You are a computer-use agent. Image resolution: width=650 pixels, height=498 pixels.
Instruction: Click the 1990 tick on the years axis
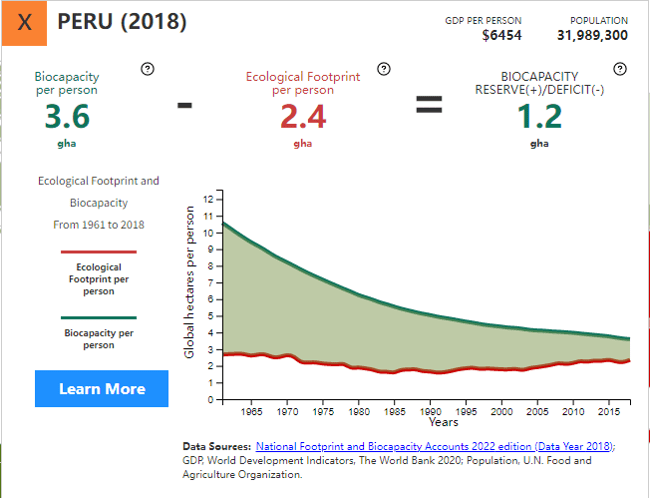430,411
